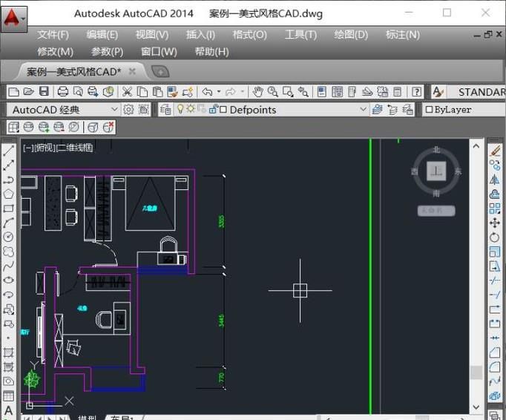The height and width of the screenshot is (420, 506).
Task: Click the Multiline Text tool
Action: [9, 410]
